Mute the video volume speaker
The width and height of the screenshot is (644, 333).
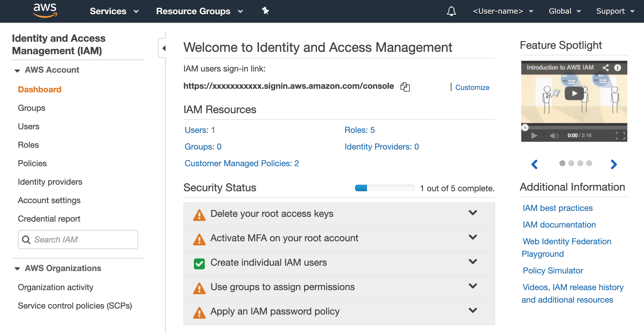coord(554,136)
